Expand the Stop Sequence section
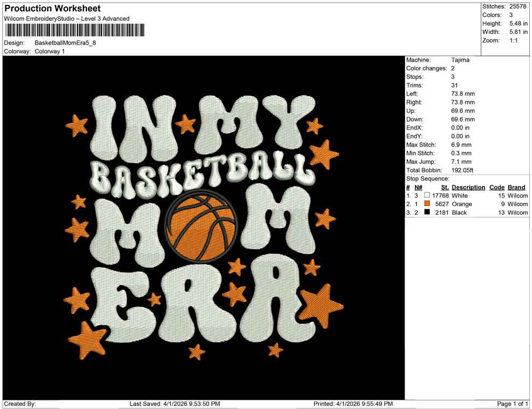The width and height of the screenshot is (532, 409). point(428,178)
